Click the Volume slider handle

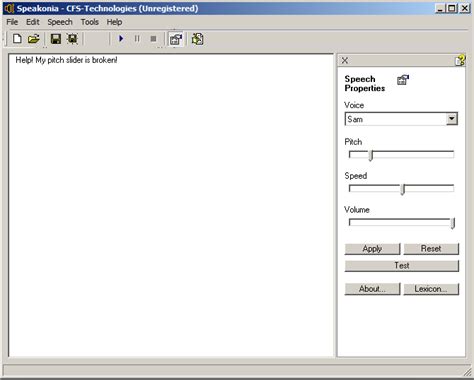click(453, 223)
